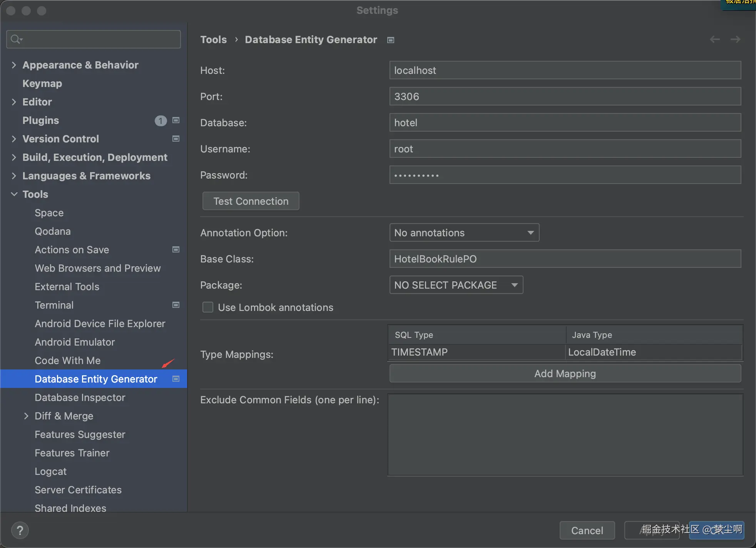756x548 pixels.
Task: Click project-level icon beside Version Control
Action: coord(176,139)
